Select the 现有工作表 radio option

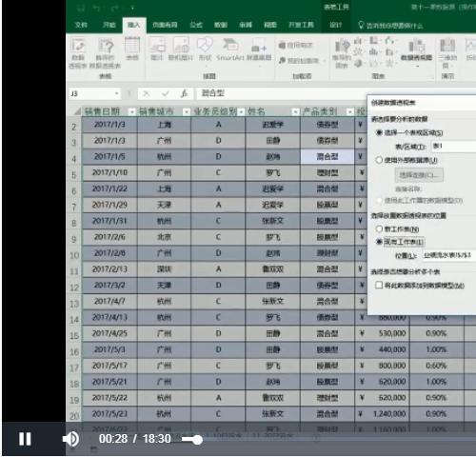click(379, 242)
